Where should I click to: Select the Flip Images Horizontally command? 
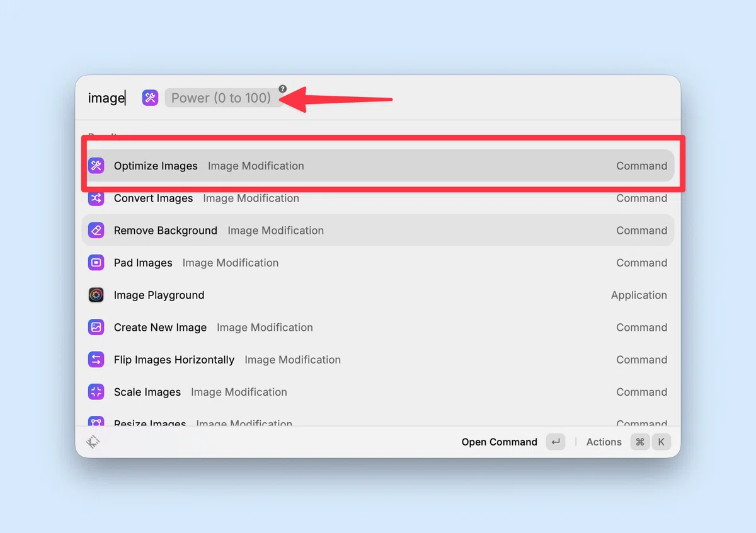point(378,360)
